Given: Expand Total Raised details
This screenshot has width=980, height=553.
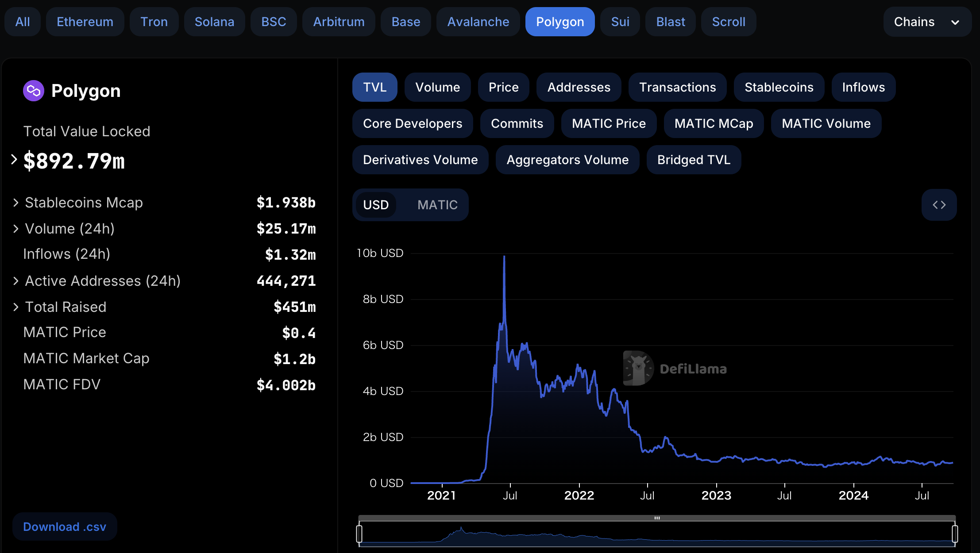Looking at the screenshot, I should coord(16,307).
